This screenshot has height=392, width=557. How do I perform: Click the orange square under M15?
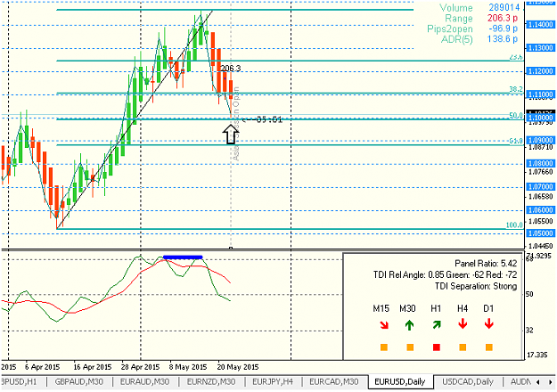pos(383,347)
